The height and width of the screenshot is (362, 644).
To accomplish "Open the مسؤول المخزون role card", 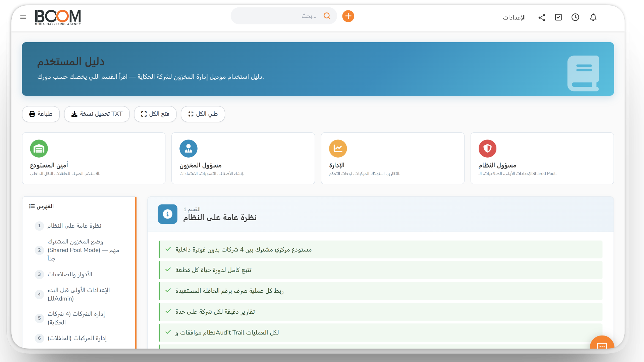I will click(243, 158).
